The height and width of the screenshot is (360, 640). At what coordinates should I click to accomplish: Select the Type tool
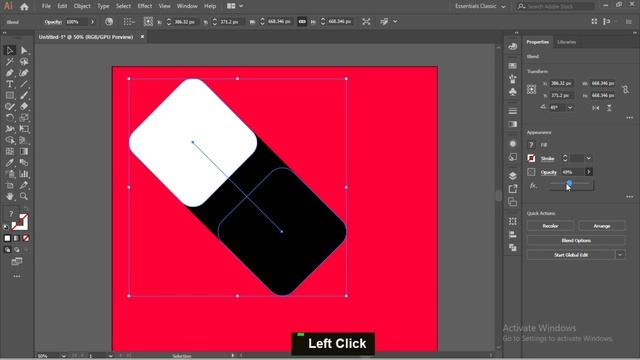click(9, 84)
